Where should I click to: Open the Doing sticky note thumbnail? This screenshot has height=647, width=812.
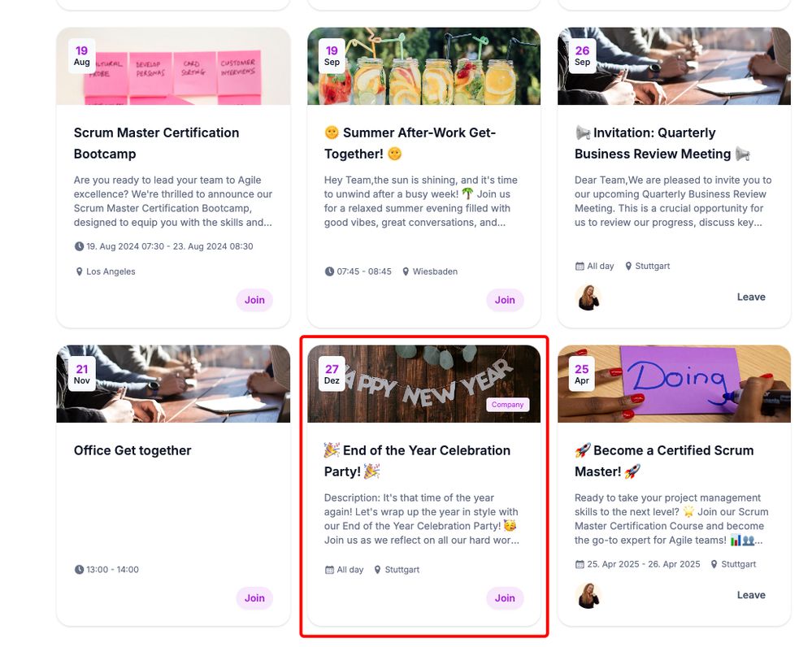pos(674,384)
